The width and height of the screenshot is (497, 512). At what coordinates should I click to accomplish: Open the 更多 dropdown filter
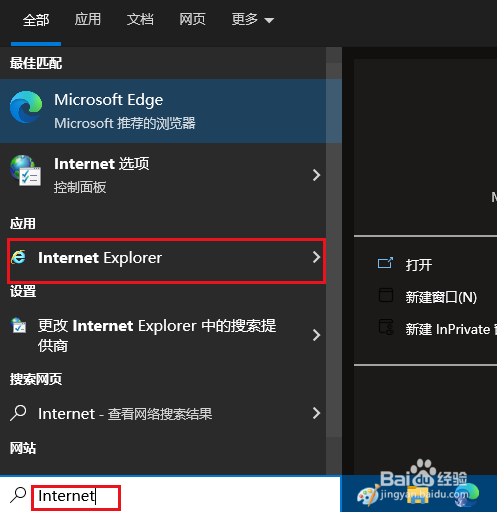pyautogui.click(x=252, y=20)
